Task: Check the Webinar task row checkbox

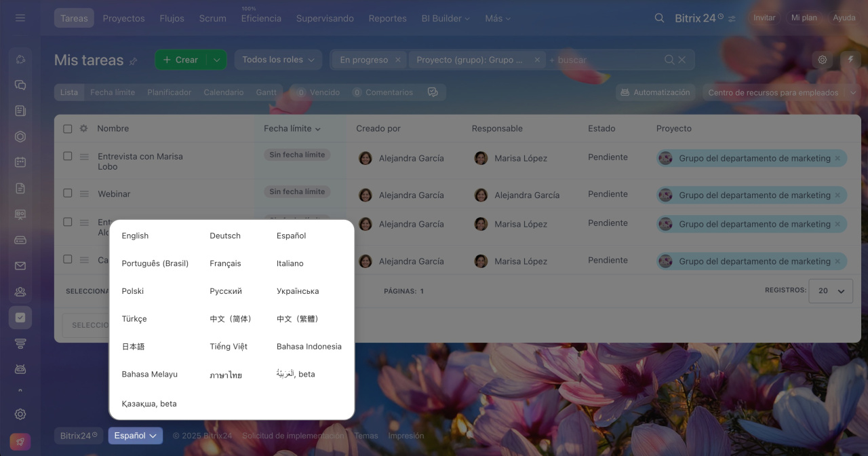Action: 68,193
